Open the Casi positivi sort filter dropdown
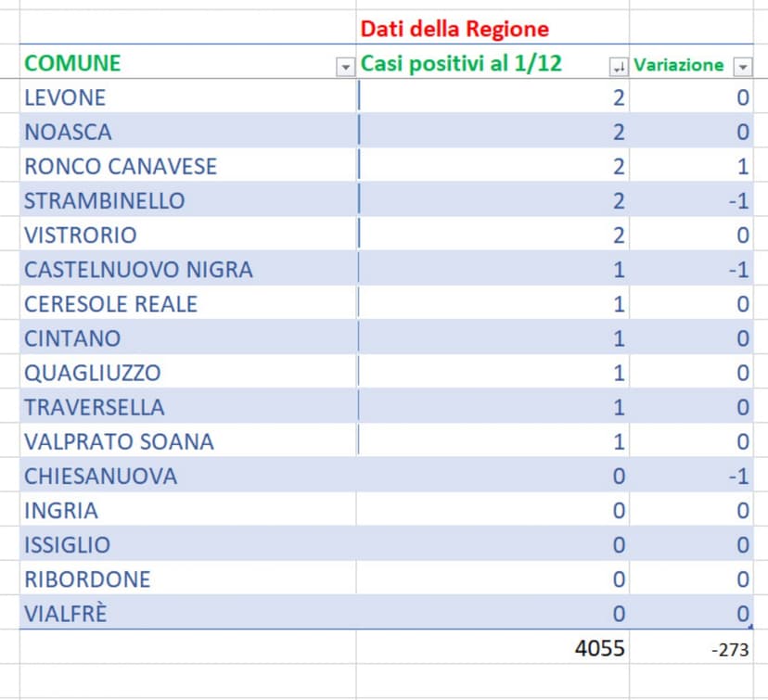The height and width of the screenshot is (700, 768). [618, 67]
